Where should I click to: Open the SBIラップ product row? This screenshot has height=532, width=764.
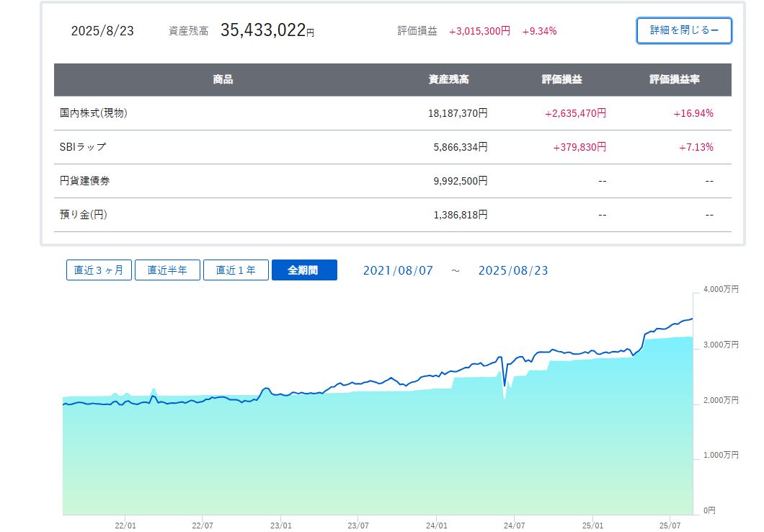tap(82, 147)
